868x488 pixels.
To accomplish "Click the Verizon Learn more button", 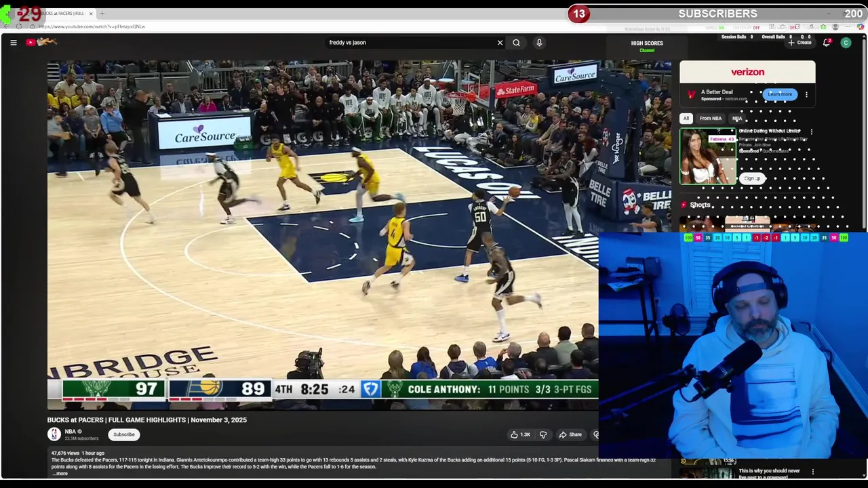I will (779, 94).
